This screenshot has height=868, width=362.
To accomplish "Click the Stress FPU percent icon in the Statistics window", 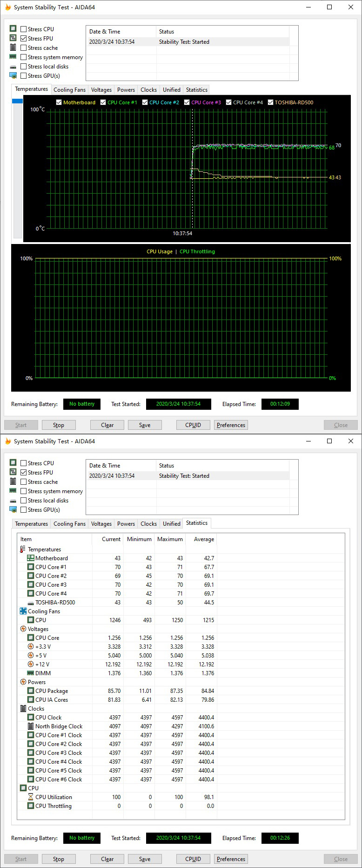I will pyautogui.click(x=13, y=472).
